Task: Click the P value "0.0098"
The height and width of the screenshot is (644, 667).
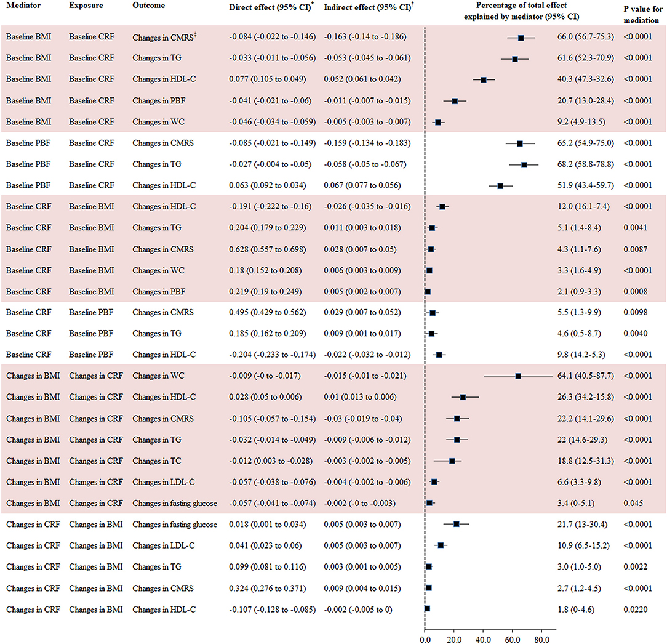Action: click(x=636, y=312)
